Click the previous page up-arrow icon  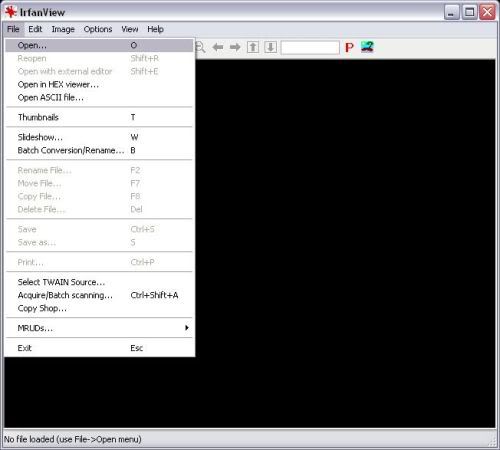pos(253,47)
